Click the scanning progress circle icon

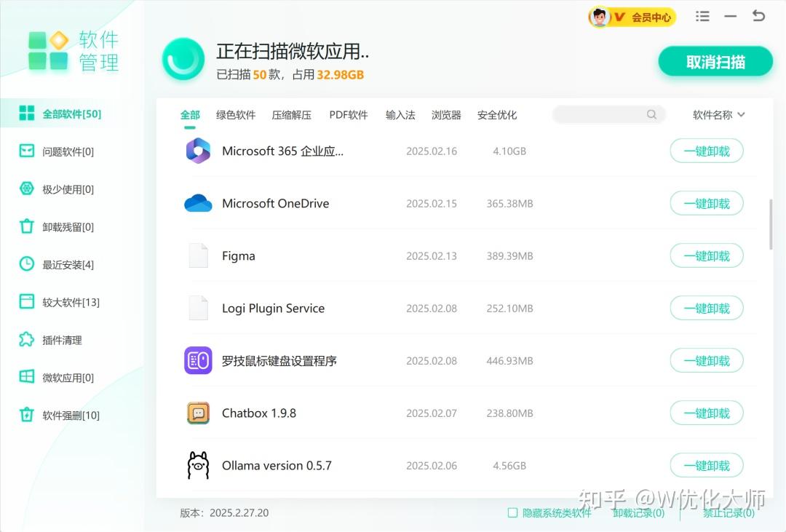[183, 59]
